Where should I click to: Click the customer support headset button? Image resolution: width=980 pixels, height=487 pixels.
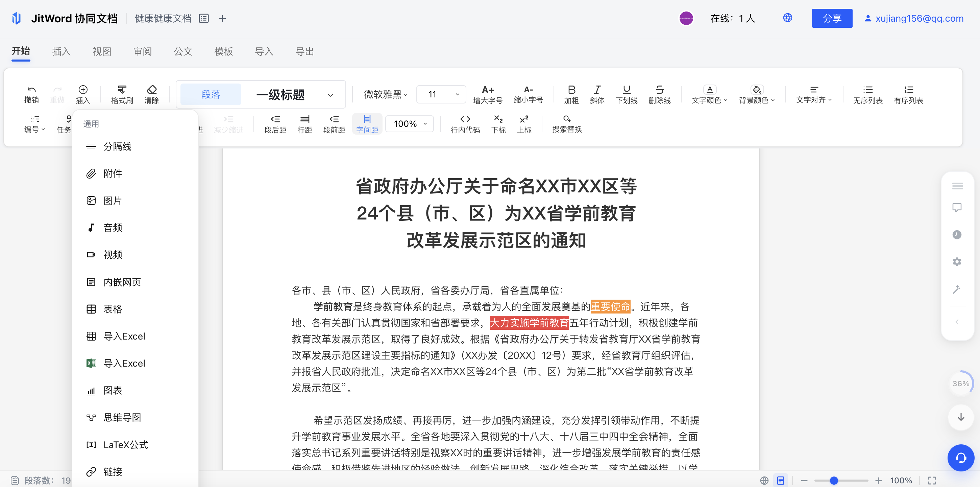coord(961,458)
